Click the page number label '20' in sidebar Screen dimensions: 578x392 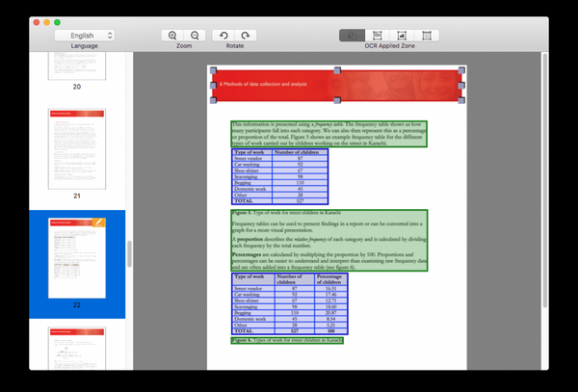pos(77,87)
